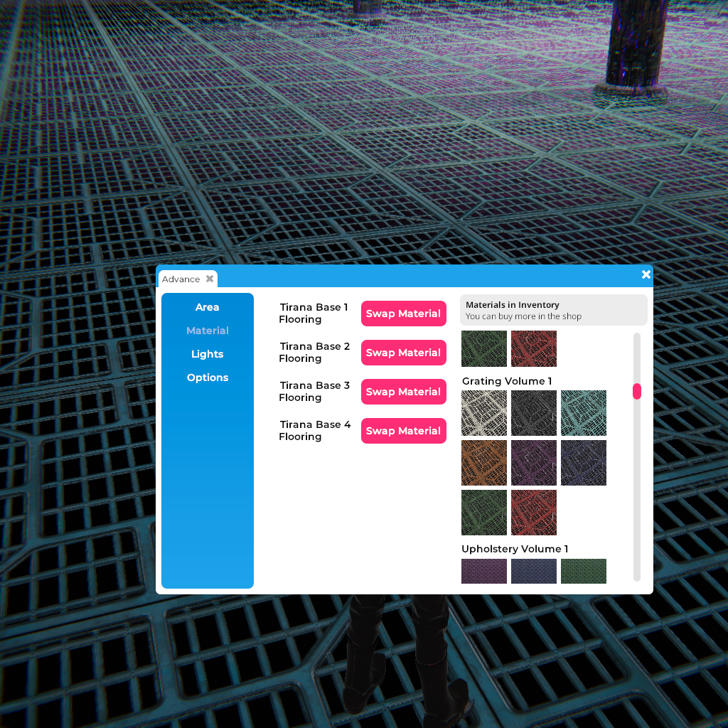Swap Material for Tirana Base 1 Flooring
The width and height of the screenshot is (728, 728).
(x=403, y=314)
